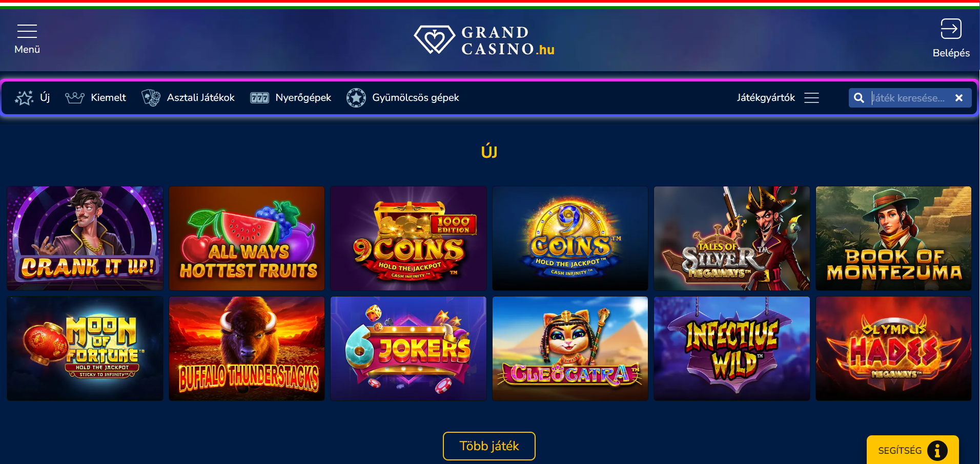Open the Crank It Up game thumbnail

[85, 238]
